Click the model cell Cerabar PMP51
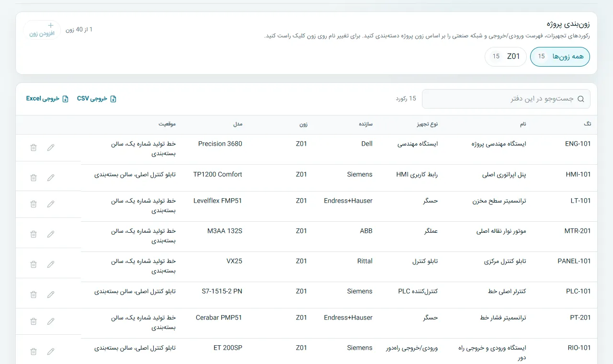This screenshot has height=364, width=613. tap(219, 318)
